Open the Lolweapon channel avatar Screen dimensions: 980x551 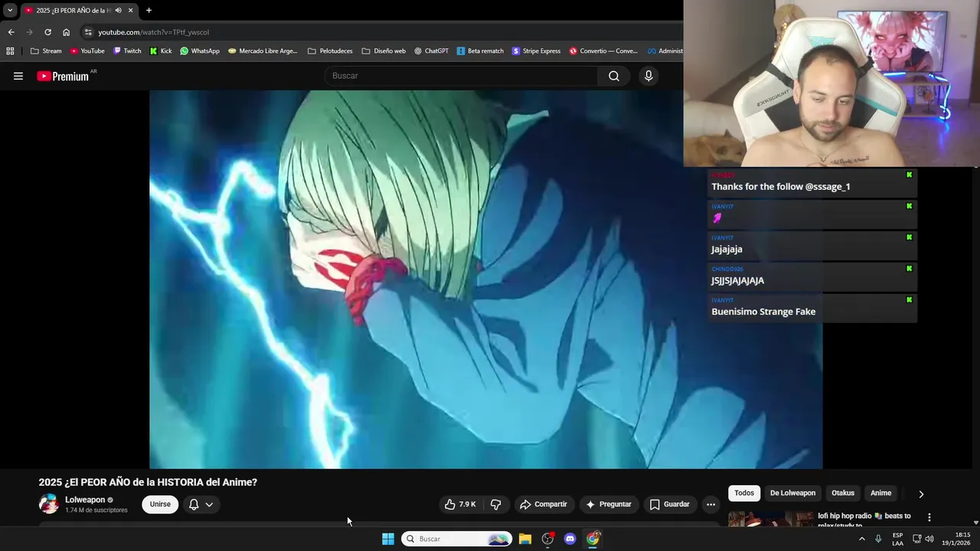[x=48, y=504]
